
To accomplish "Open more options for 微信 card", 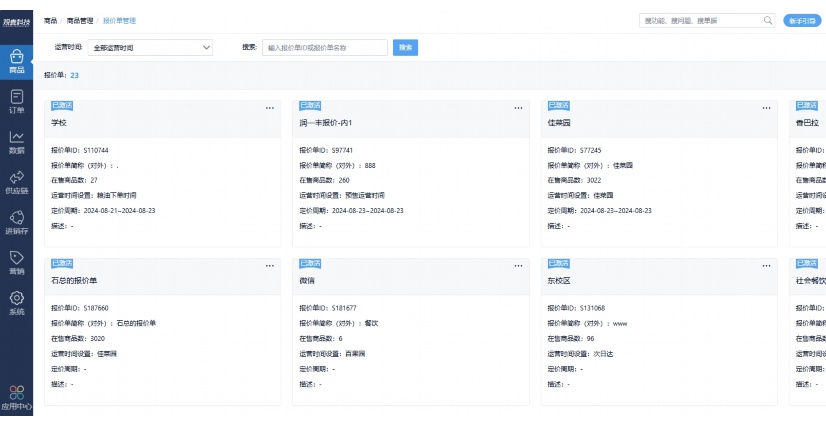I will 518,266.
